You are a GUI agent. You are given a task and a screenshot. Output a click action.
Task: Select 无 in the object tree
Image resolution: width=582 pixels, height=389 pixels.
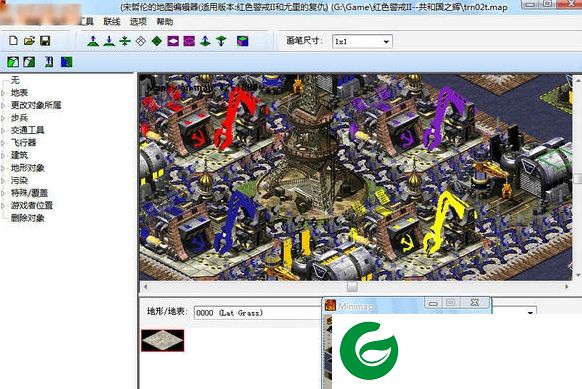click(x=15, y=80)
